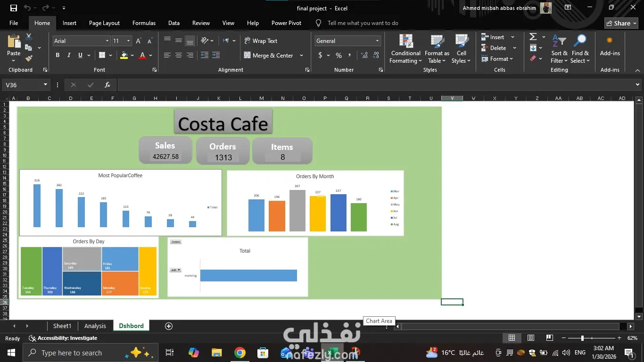Toggle Italic formatting
This screenshot has width=644, height=362.
[69, 55]
